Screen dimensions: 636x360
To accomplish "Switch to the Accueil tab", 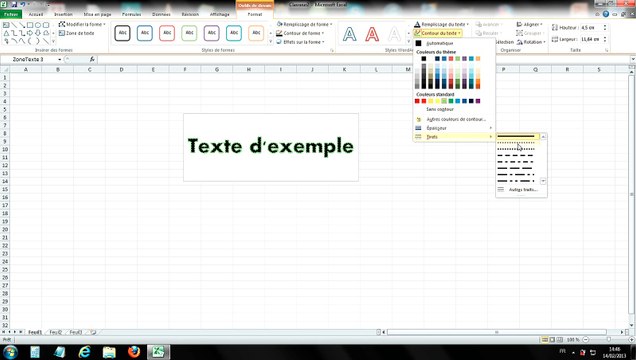I will [x=36, y=14].
